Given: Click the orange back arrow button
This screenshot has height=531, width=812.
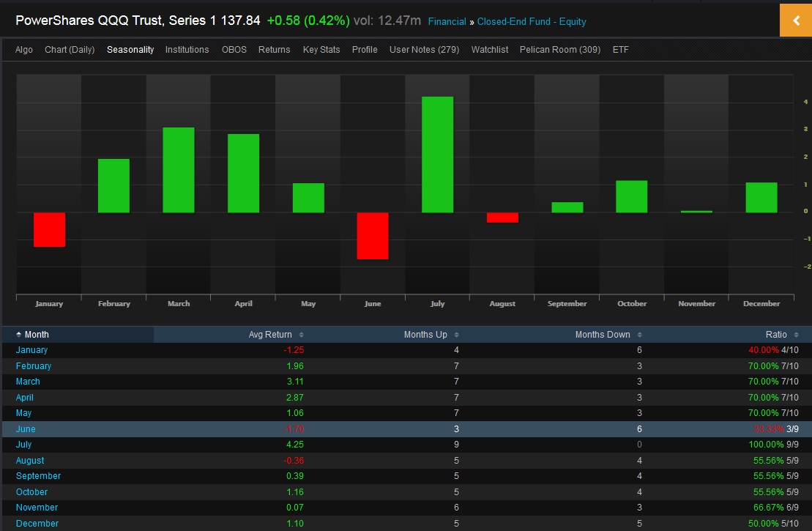Looking at the screenshot, I should [795, 21].
